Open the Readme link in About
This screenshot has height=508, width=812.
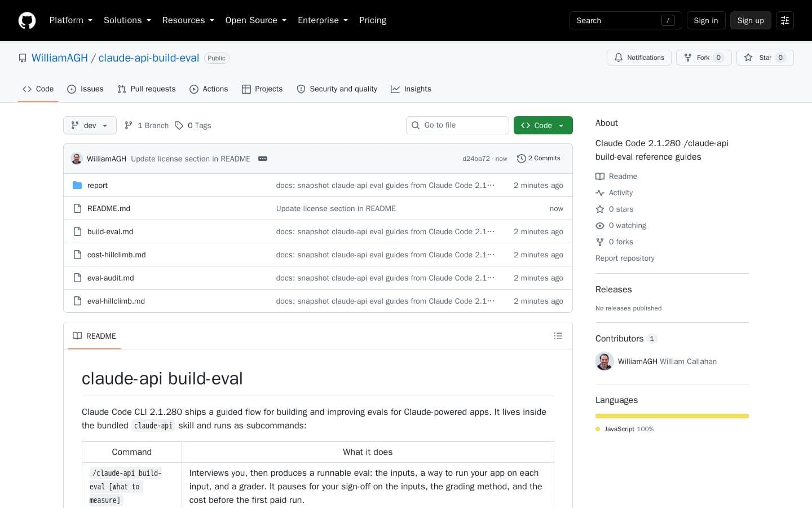tap(616, 176)
